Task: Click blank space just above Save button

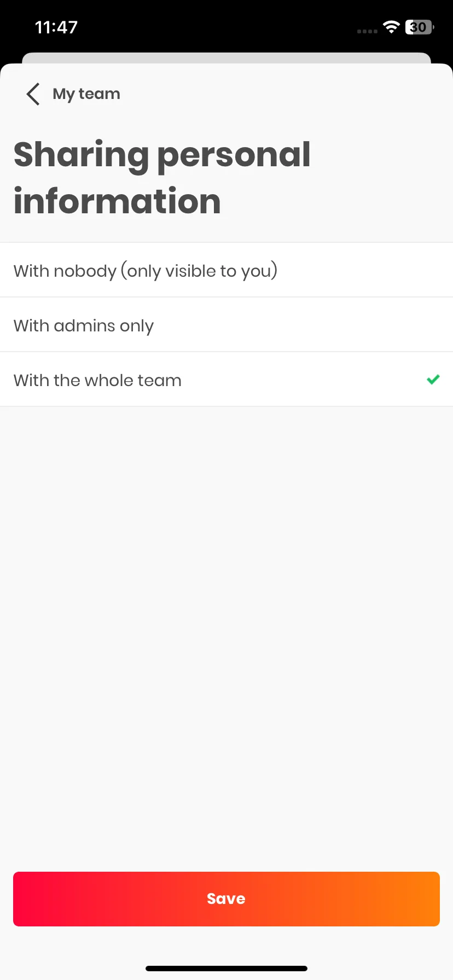Action: pyautogui.click(x=226, y=853)
